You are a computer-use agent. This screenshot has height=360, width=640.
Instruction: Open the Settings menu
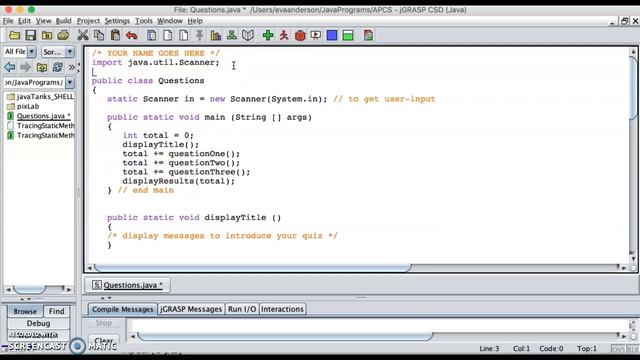click(117, 21)
